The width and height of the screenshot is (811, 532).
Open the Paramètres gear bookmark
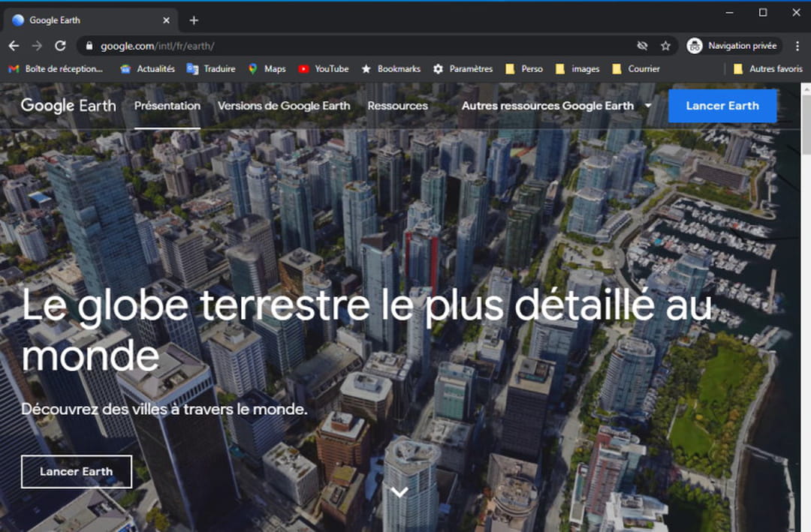click(x=463, y=69)
